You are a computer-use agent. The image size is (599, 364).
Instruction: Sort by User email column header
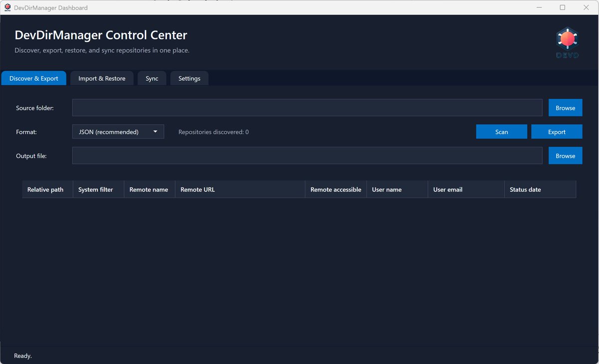tap(466, 189)
